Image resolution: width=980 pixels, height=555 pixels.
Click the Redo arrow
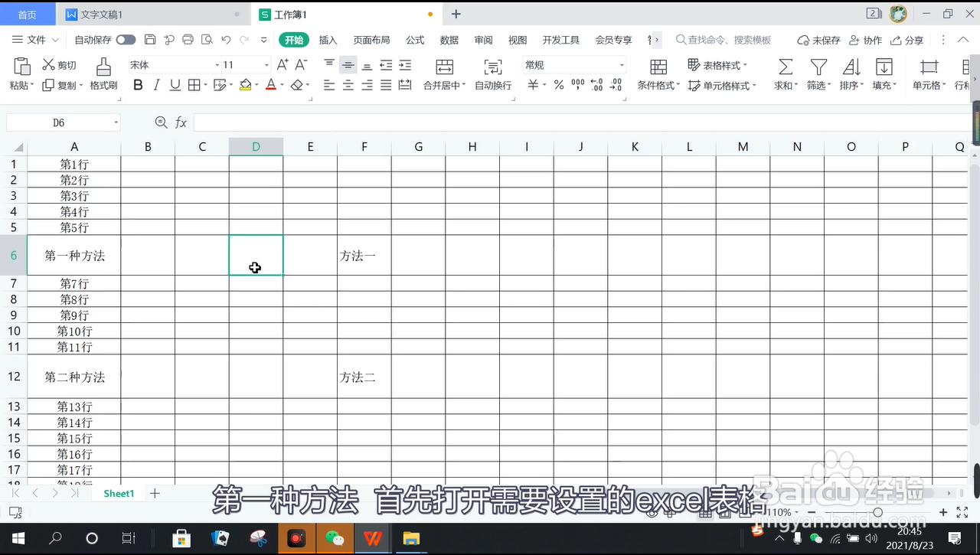[244, 40]
